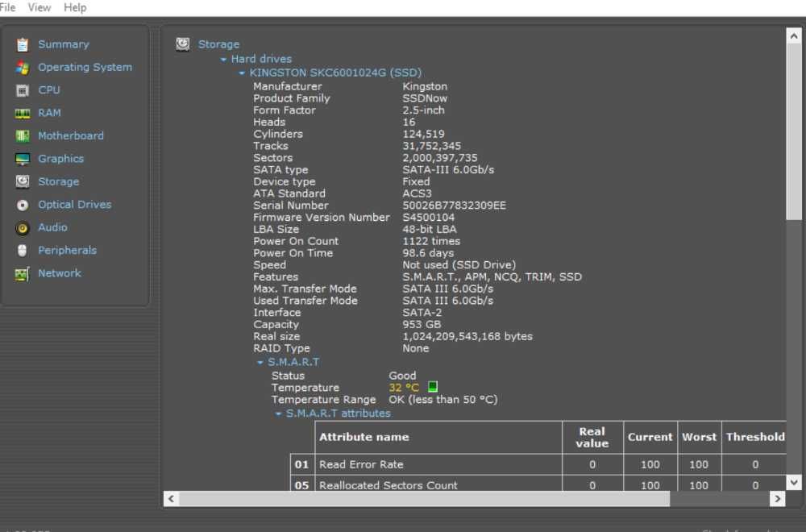Open the Optical Drives section
This screenshot has height=532, width=806.
pos(74,204)
